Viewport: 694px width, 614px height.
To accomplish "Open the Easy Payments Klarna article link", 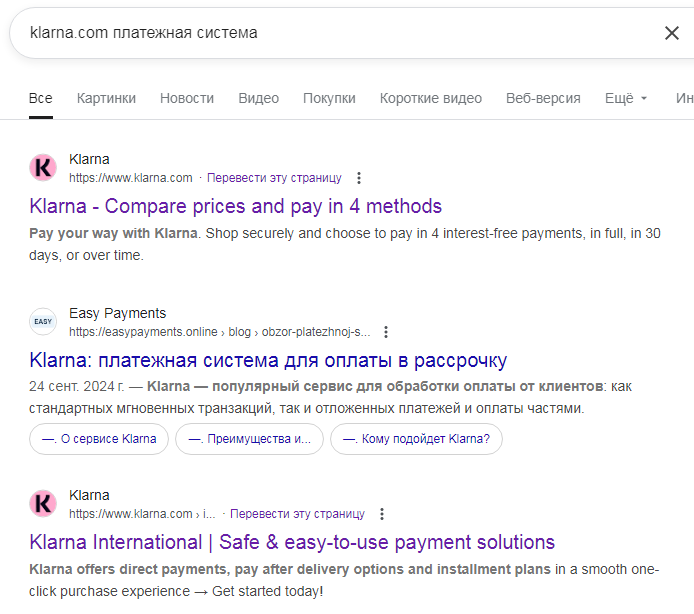I will (x=268, y=360).
